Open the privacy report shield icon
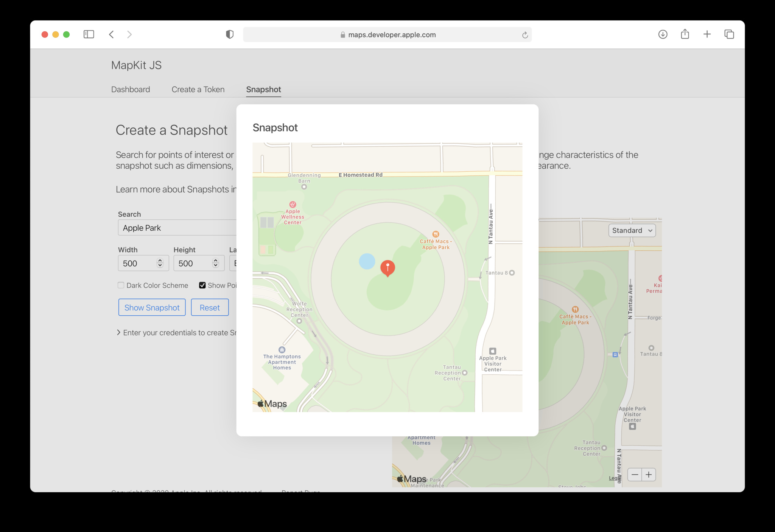Image resolution: width=775 pixels, height=532 pixels. (230, 34)
